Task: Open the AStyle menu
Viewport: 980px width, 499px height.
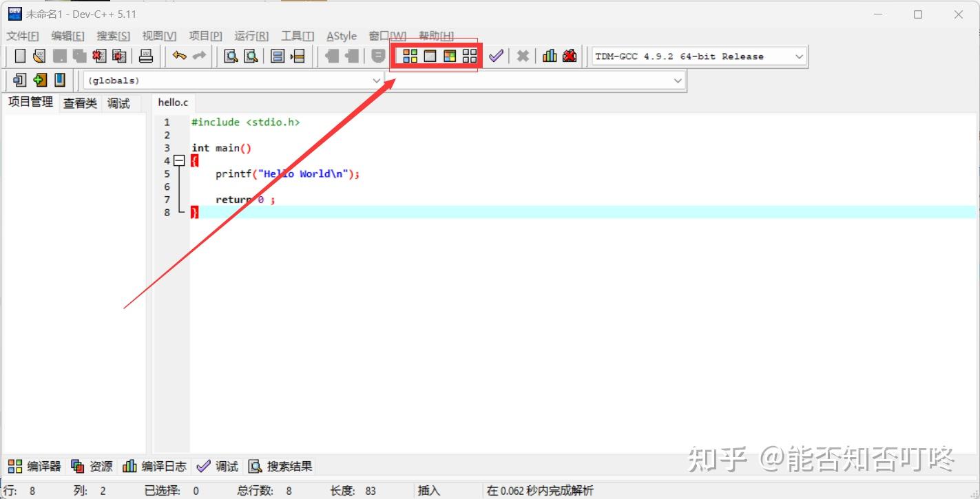Action: (342, 36)
